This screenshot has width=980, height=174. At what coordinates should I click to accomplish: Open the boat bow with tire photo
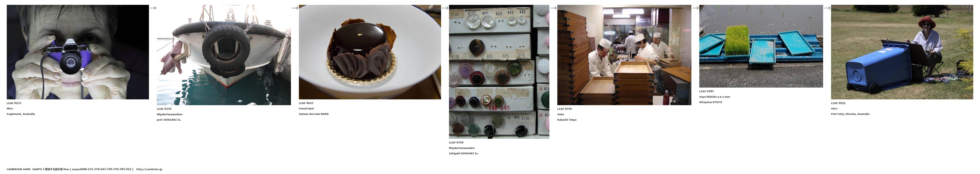(224, 55)
